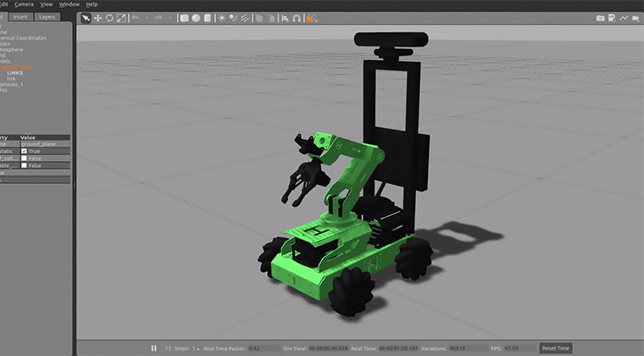Screen dimensions: 644x356
Task: Click the Reset Time button
Action: click(x=555, y=348)
